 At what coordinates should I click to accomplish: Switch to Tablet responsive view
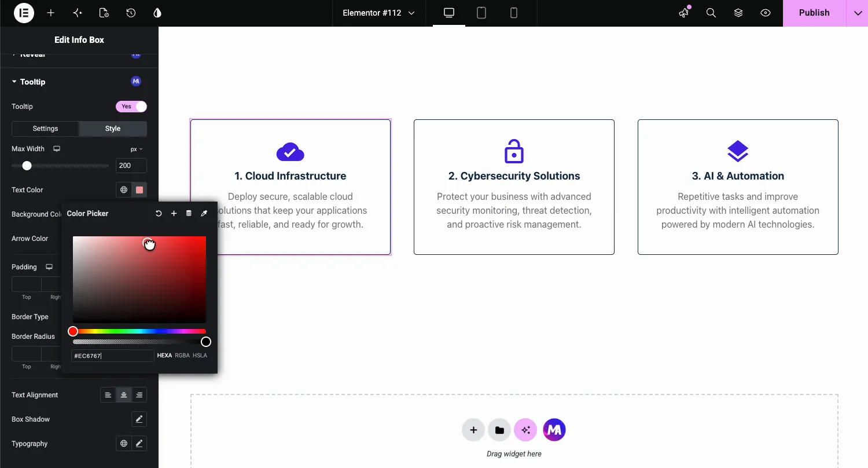point(481,13)
